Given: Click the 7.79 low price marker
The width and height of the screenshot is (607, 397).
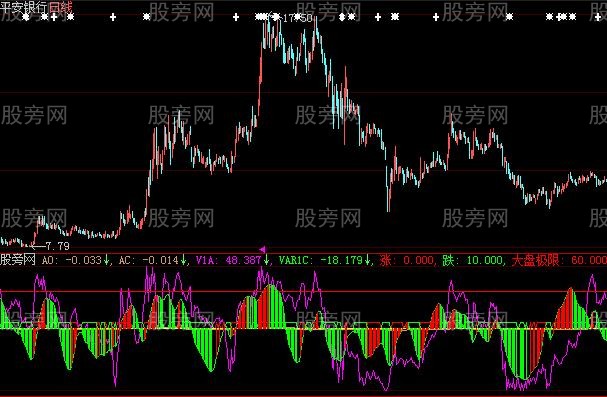Looking at the screenshot, I should click(58, 246).
